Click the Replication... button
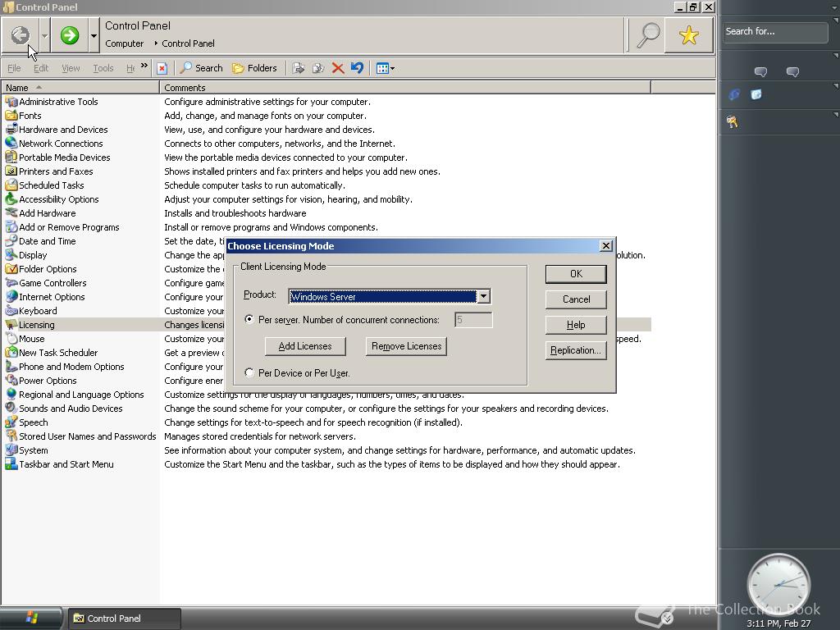Image resolution: width=840 pixels, height=630 pixels. 576,349
